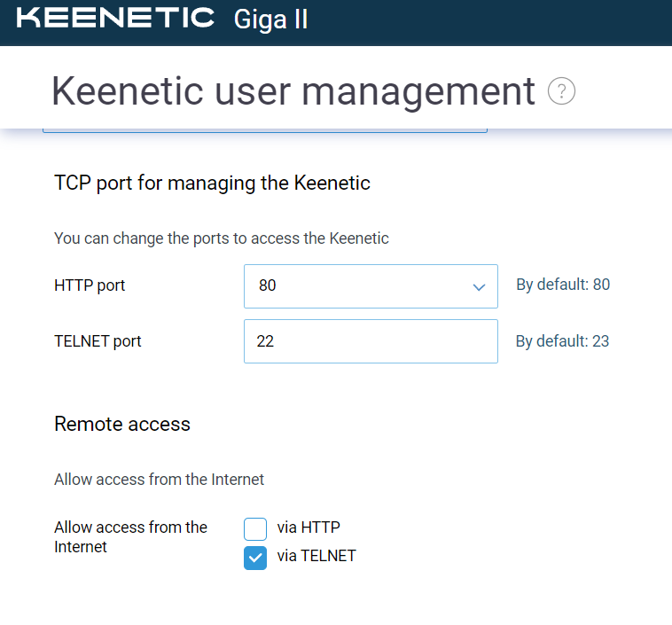Screen dimensions: 672x625
Task: Click the Giga II model name
Action: (x=270, y=20)
